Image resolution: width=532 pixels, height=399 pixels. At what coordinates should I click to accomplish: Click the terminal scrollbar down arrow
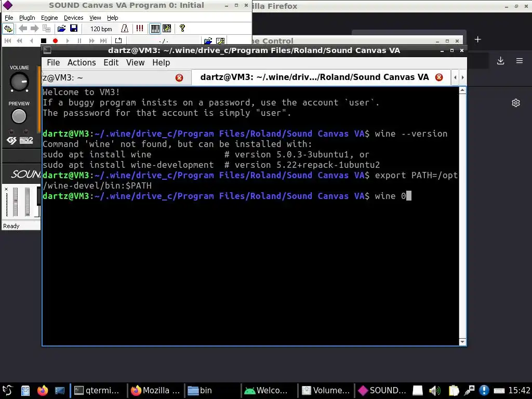tap(462, 342)
